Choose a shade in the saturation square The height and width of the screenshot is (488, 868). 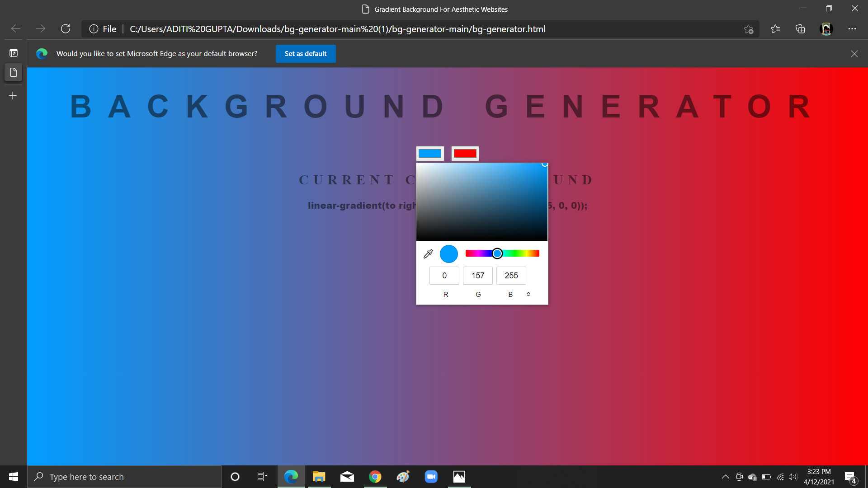point(482,202)
